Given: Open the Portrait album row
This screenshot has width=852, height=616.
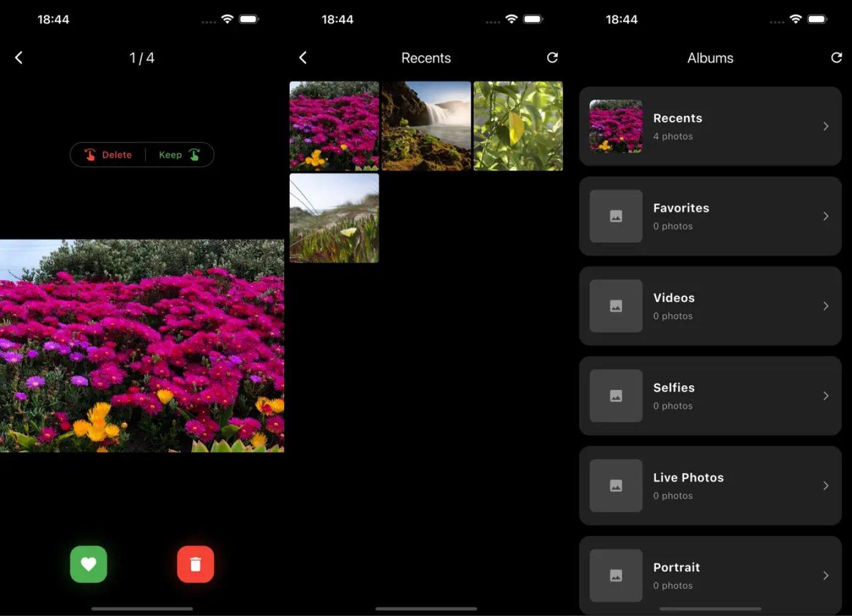Looking at the screenshot, I should tap(710, 575).
